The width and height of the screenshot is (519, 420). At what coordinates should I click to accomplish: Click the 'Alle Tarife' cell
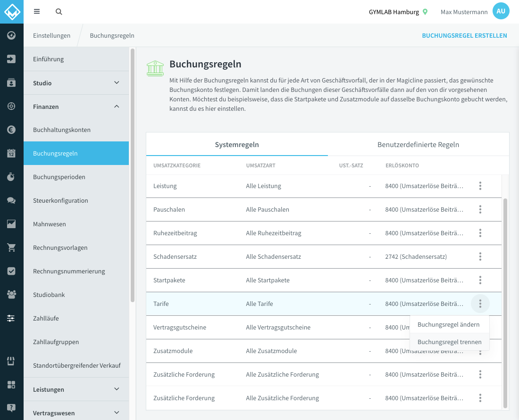pos(259,304)
